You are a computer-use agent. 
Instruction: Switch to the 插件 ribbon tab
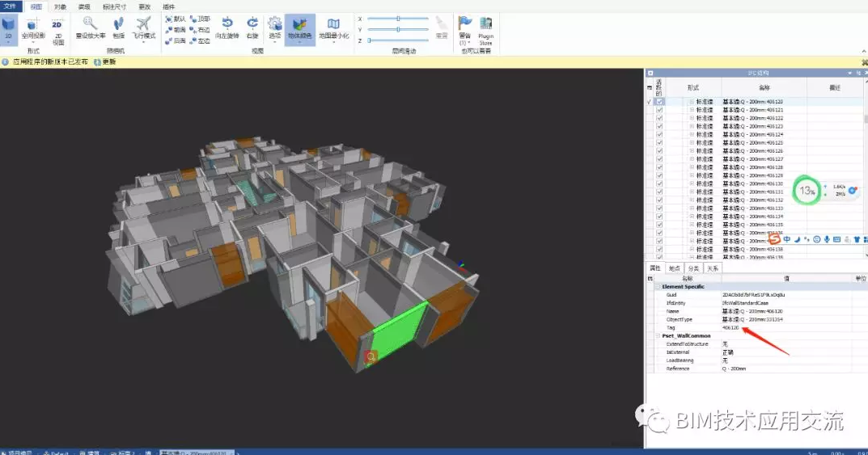(x=169, y=7)
